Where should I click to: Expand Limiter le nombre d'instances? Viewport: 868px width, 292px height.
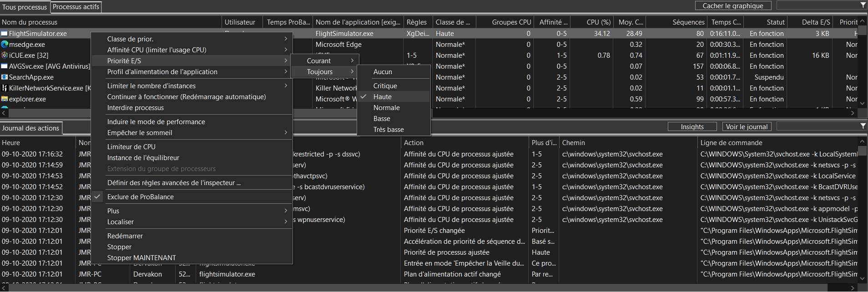pyautogui.click(x=192, y=86)
